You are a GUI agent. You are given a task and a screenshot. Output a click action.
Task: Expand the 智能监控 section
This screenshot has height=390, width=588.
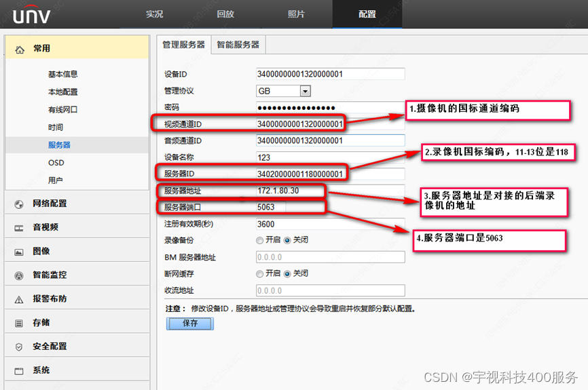coord(77,275)
